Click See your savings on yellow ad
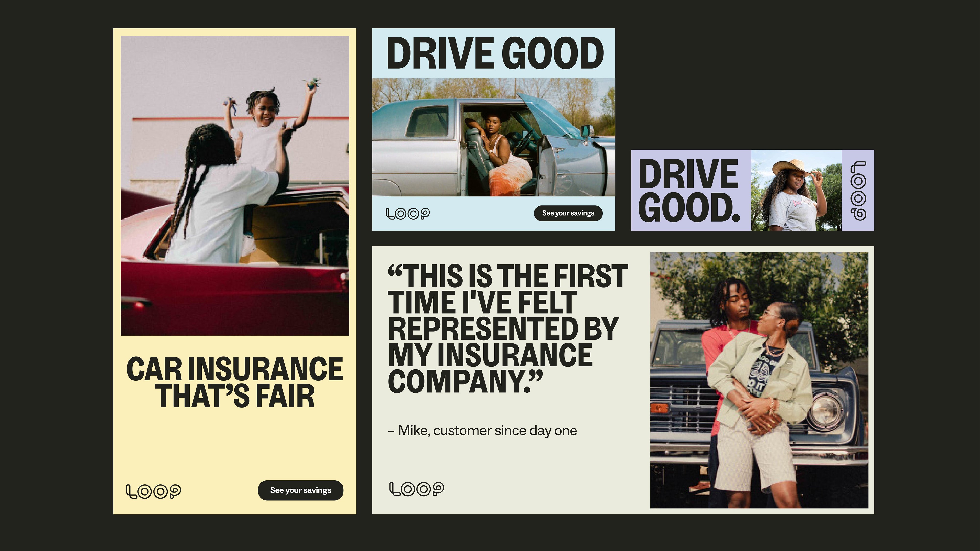This screenshot has height=551, width=980. tap(301, 490)
